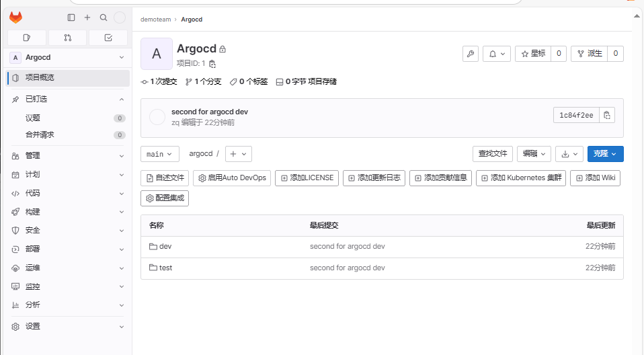Open commit hash 1c84f2ee
644x355 pixels.
coord(576,116)
